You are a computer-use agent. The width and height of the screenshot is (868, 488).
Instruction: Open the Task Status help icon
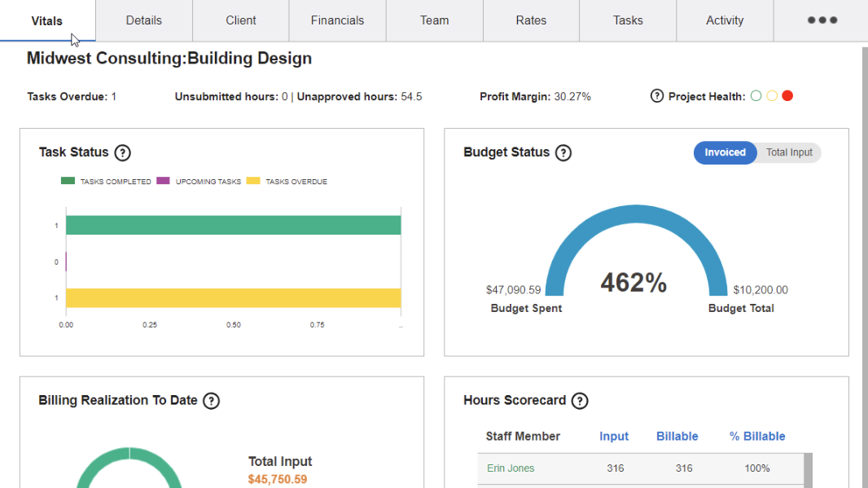(x=122, y=152)
